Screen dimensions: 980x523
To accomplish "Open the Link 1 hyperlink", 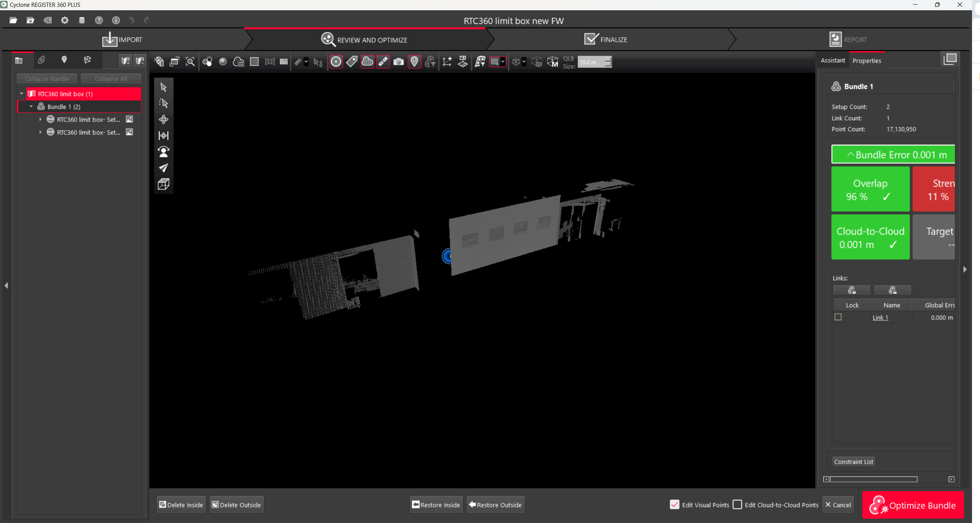I will tap(880, 318).
